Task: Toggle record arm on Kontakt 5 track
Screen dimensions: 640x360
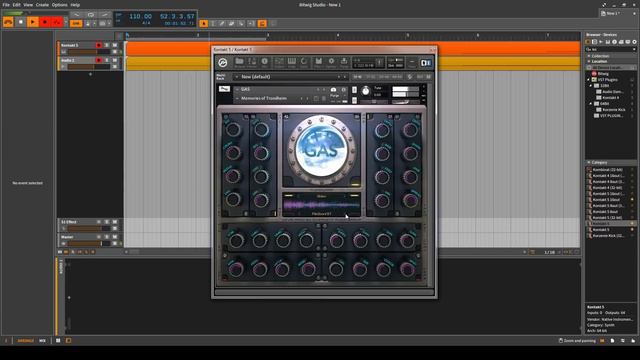Action: pos(99,45)
